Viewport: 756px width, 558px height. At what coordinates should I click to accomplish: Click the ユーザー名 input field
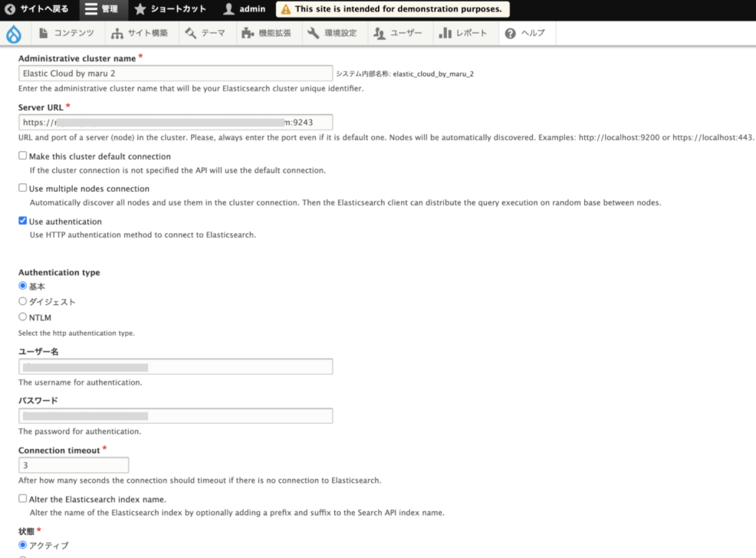(176, 366)
